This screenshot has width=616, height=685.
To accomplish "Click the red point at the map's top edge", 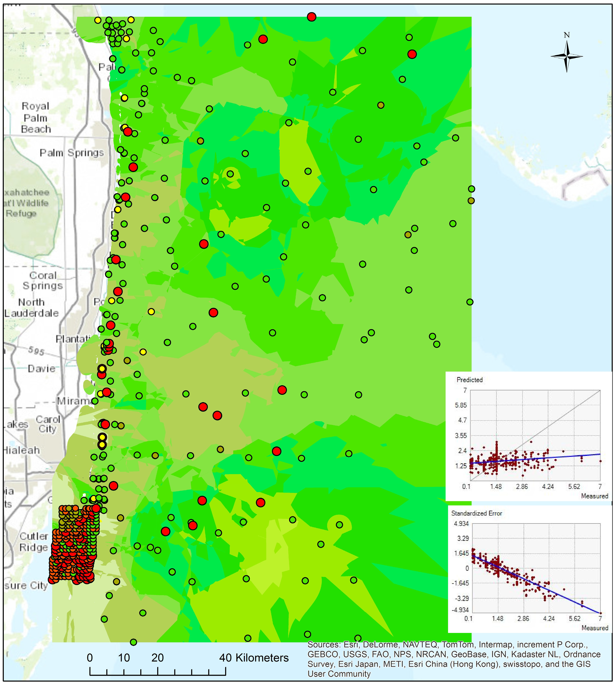I will [x=311, y=17].
